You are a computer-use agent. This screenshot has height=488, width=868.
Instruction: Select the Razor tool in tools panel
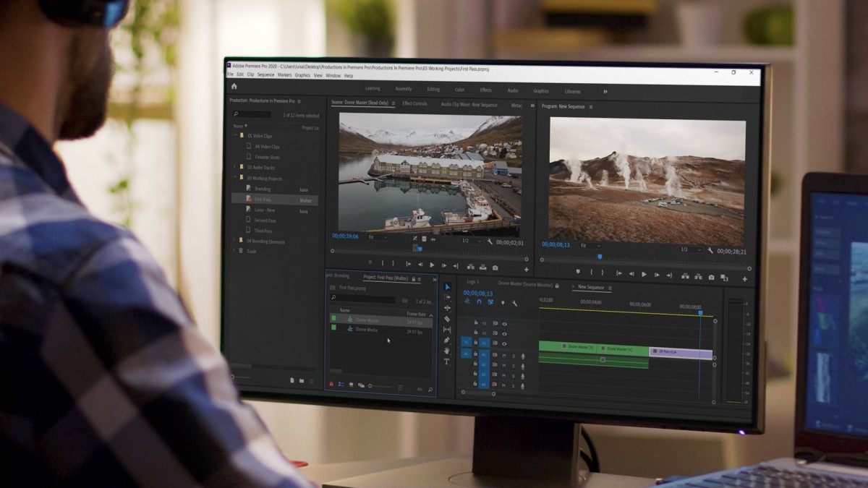447,319
